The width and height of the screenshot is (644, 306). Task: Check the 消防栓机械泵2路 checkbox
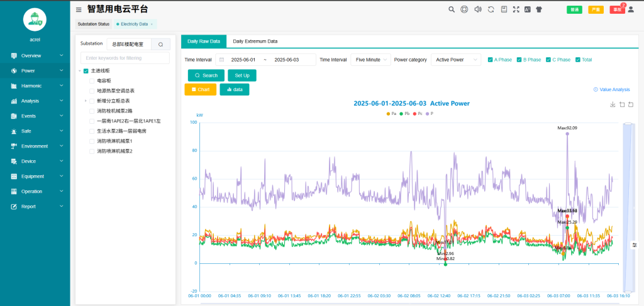click(x=92, y=111)
